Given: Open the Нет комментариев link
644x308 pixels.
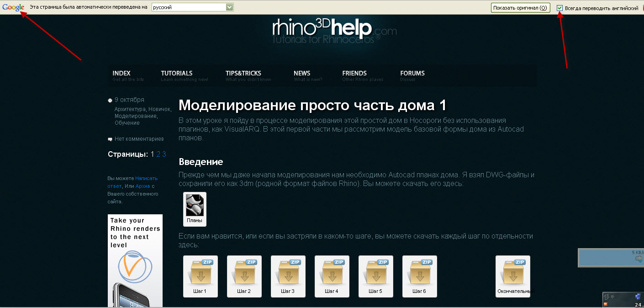Looking at the screenshot, I should [139, 139].
